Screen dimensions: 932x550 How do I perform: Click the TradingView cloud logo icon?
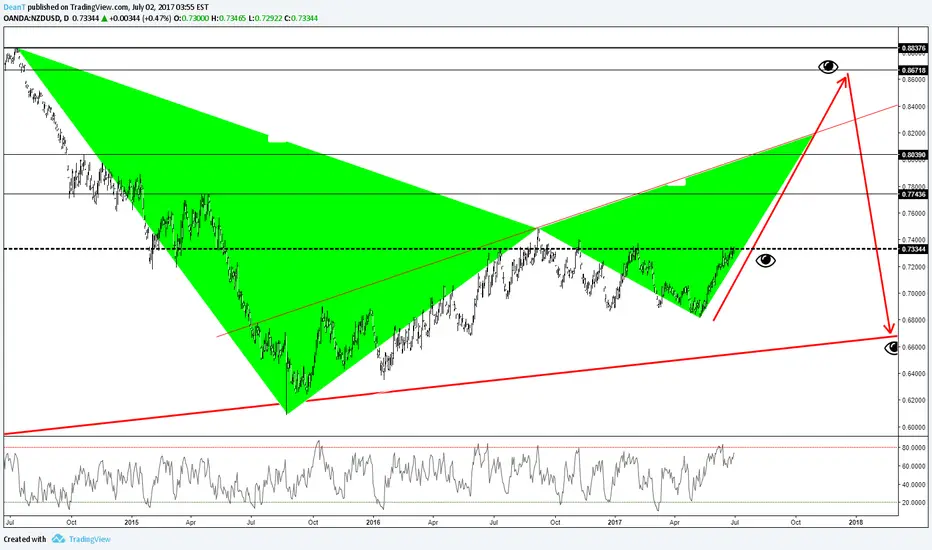58,539
